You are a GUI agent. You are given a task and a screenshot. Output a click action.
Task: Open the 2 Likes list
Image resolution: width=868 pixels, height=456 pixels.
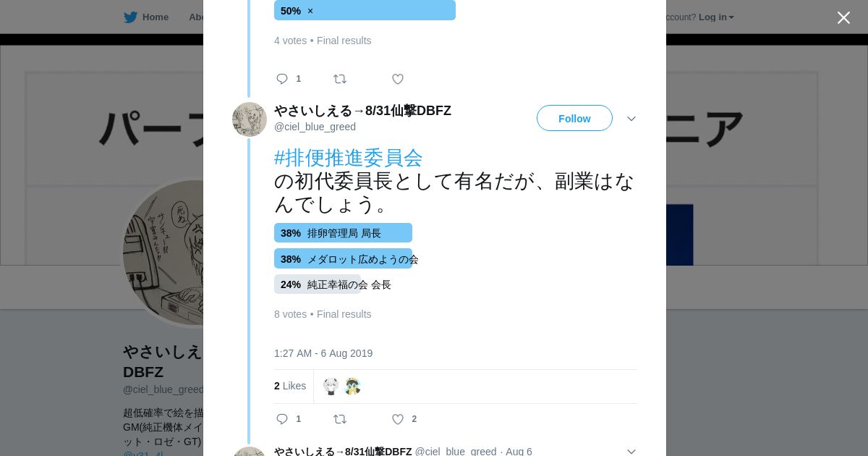tap(290, 386)
